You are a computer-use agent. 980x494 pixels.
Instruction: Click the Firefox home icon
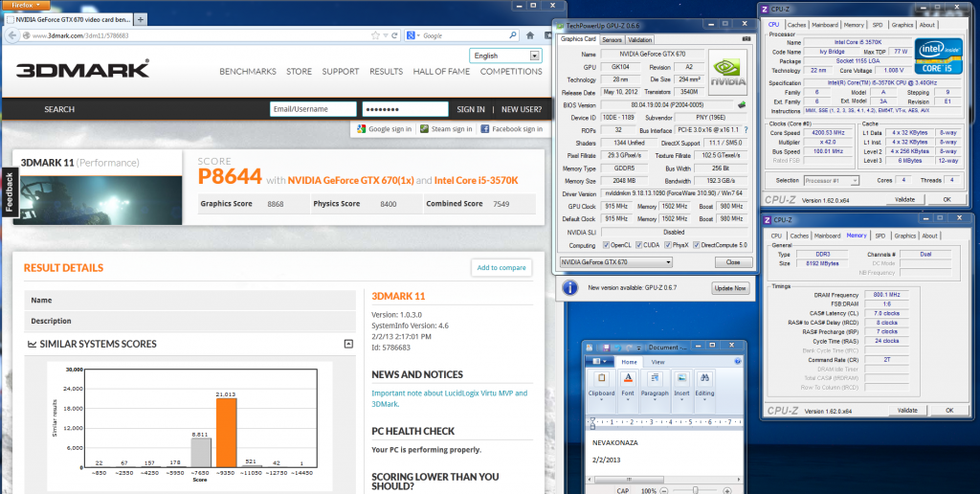(x=530, y=35)
